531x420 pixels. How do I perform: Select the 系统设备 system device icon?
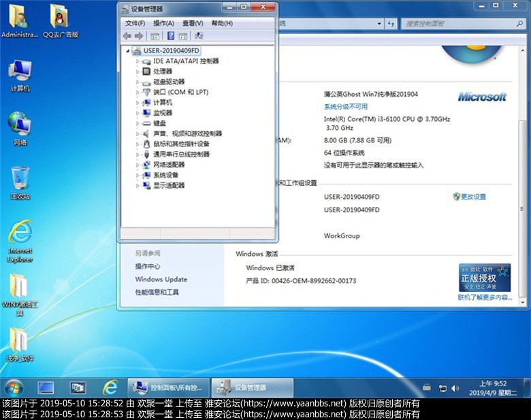pyautogui.click(x=146, y=175)
